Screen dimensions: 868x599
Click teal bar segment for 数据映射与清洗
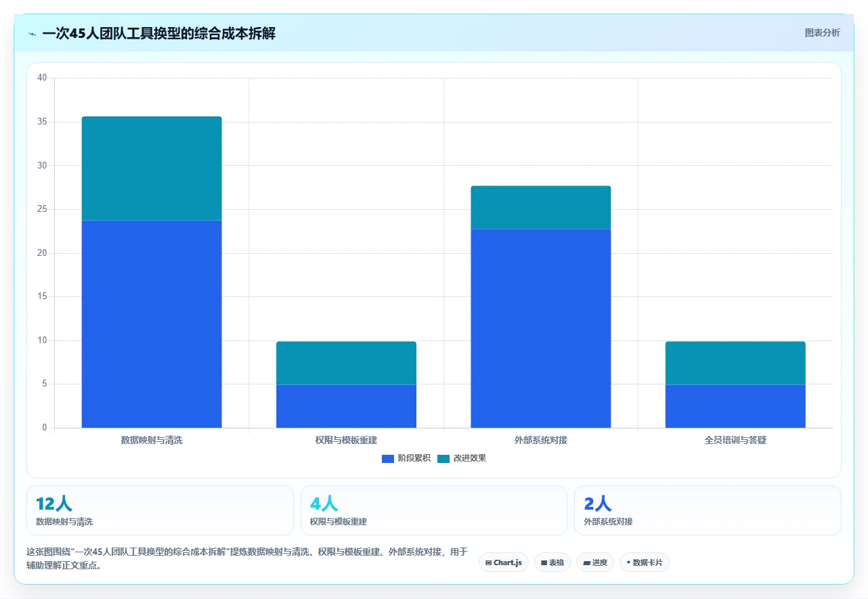coord(152,169)
